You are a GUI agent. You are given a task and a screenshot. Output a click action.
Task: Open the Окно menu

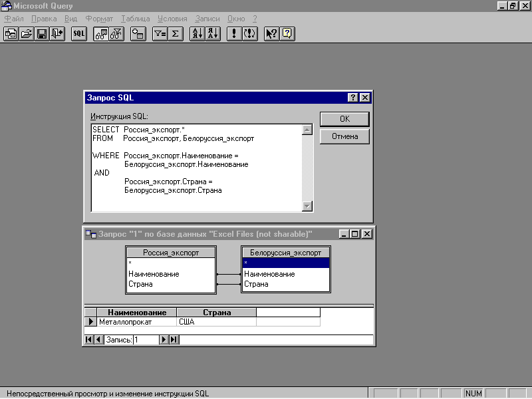pos(236,19)
